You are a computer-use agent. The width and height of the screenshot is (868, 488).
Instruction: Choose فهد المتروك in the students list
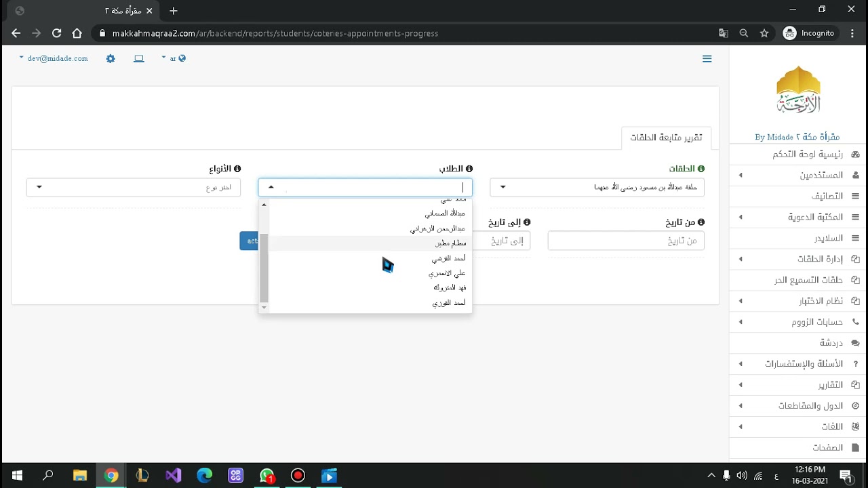point(370,288)
